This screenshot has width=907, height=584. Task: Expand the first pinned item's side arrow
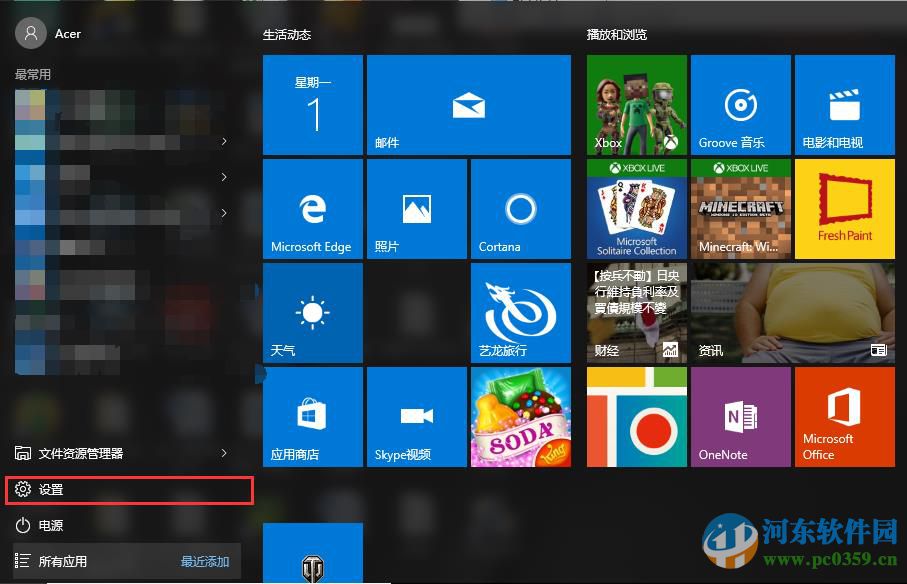pos(224,143)
